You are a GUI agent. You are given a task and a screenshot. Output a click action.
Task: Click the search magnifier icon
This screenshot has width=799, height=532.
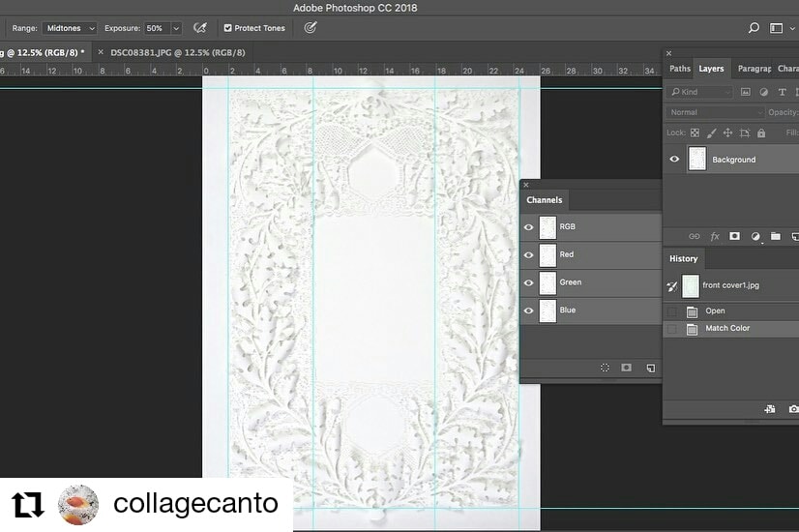point(754,28)
